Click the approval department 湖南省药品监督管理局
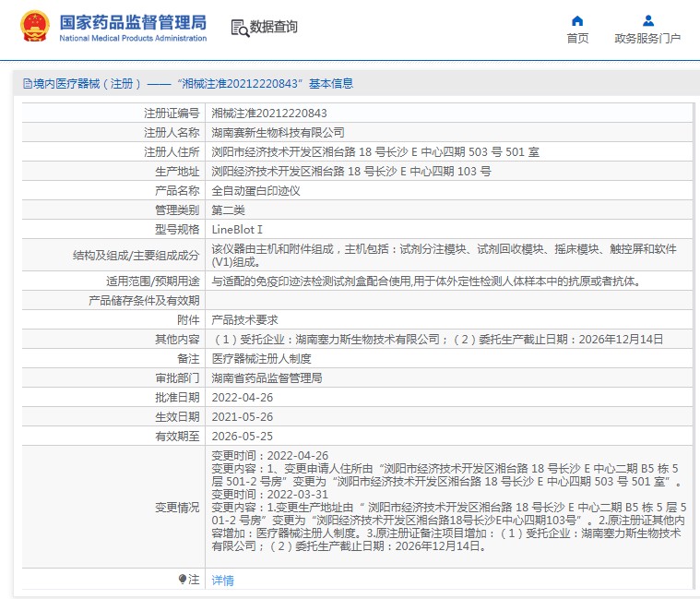The width and height of the screenshot is (700, 599). tap(267, 378)
